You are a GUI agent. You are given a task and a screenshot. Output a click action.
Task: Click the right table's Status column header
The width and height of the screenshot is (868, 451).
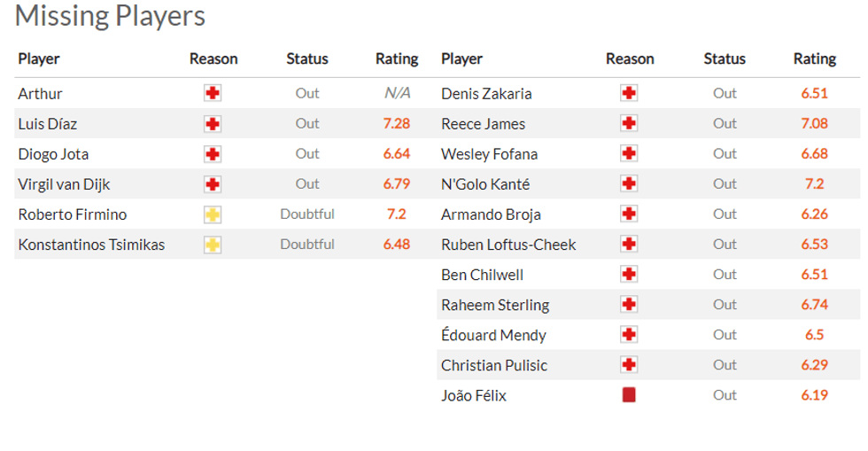[725, 59]
